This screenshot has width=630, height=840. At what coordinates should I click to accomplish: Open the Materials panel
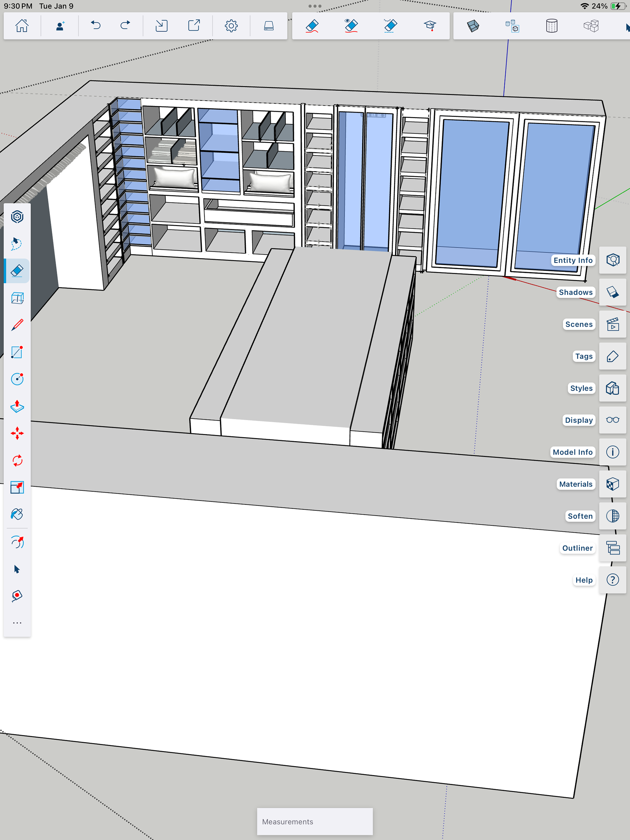[613, 484]
